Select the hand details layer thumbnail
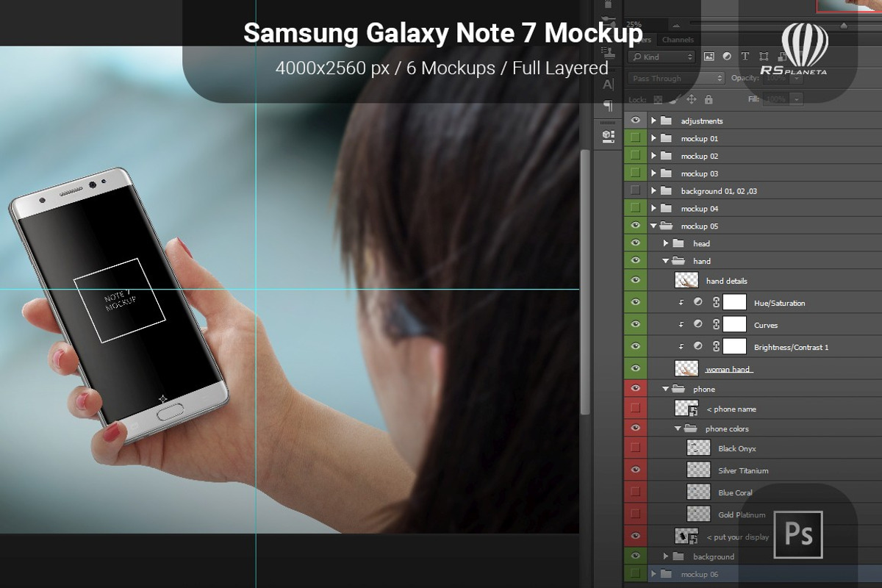The image size is (882, 588). (686, 280)
